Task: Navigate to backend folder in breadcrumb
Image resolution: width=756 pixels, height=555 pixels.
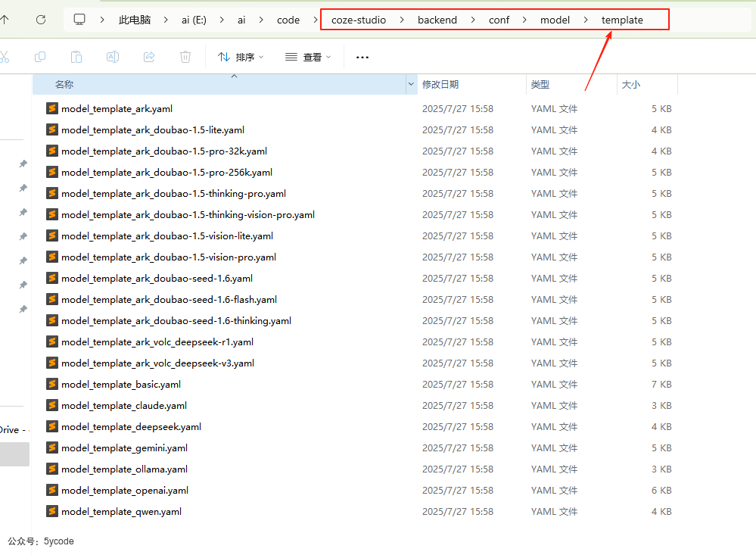Action: click(x=437, y=20)
